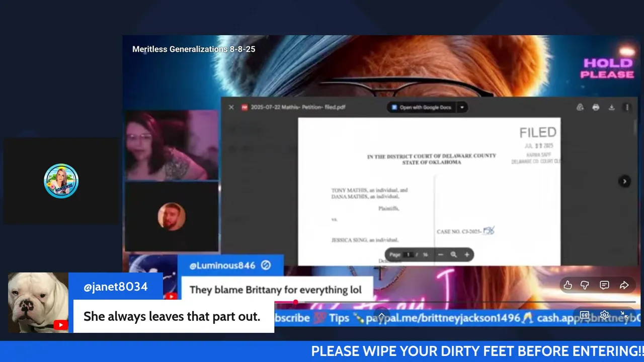
Task: Click the PDF page number field
Action: point(409,255)
